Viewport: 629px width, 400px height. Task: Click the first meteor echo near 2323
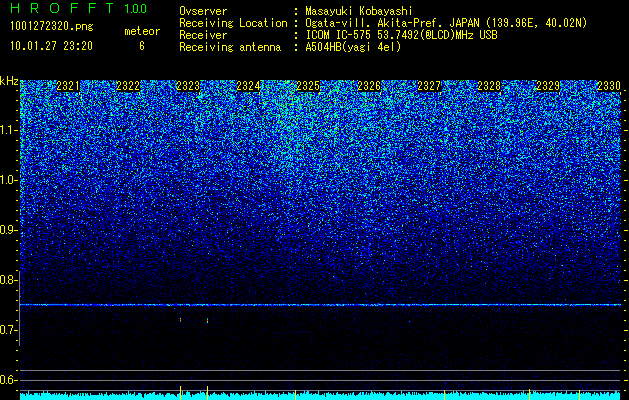tap(181, 320)
